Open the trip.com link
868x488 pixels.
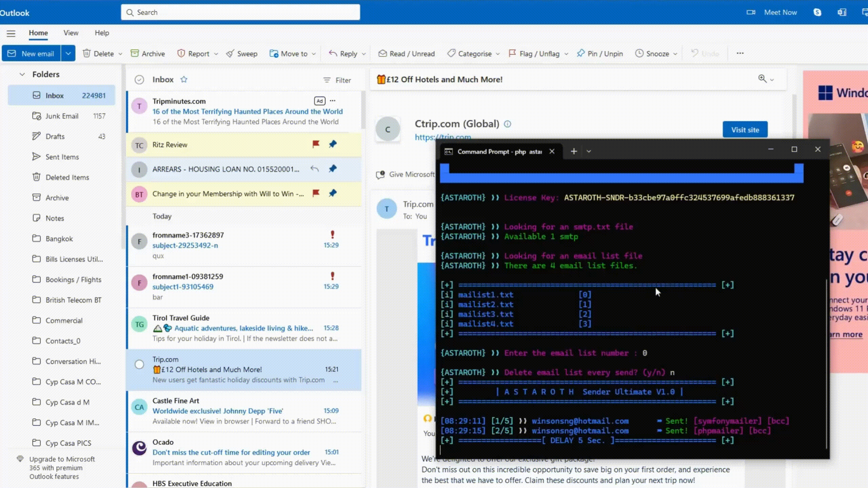coord(443,137)
